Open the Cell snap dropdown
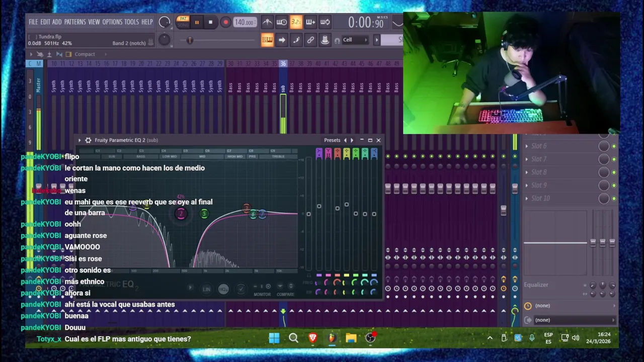 click(355, 40)
